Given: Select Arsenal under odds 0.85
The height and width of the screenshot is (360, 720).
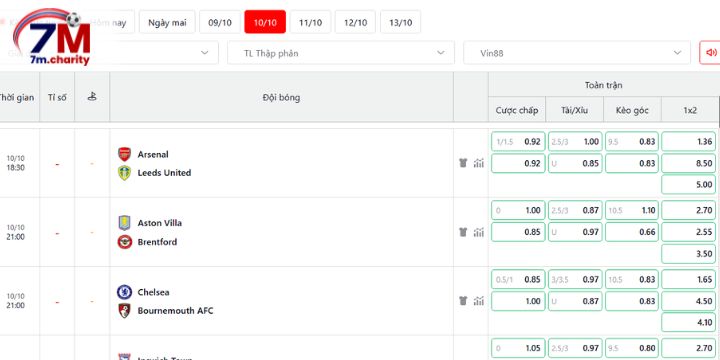Looking at the screenshot, I should click(x=575, y=163).
